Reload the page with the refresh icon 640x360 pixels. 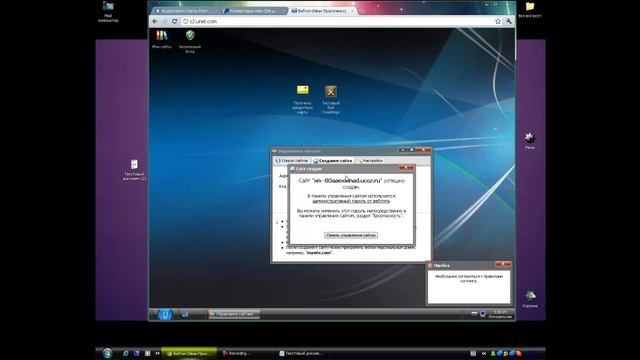[175, 21]
